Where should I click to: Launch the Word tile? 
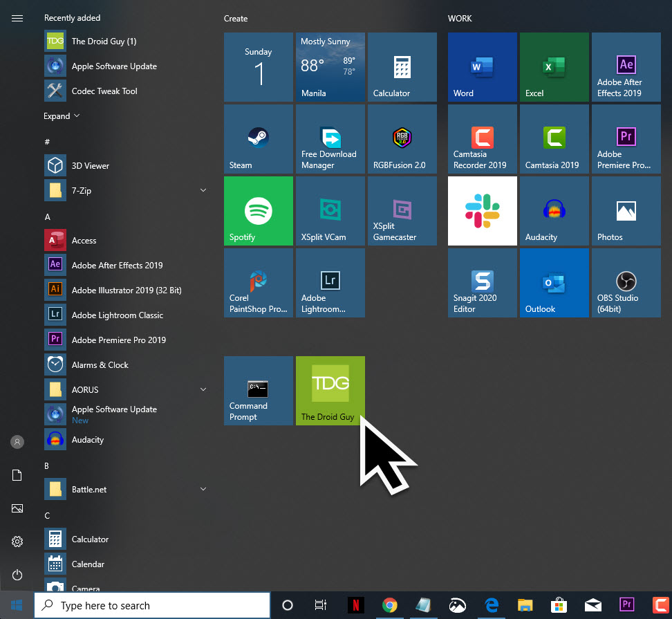[483, 67]
